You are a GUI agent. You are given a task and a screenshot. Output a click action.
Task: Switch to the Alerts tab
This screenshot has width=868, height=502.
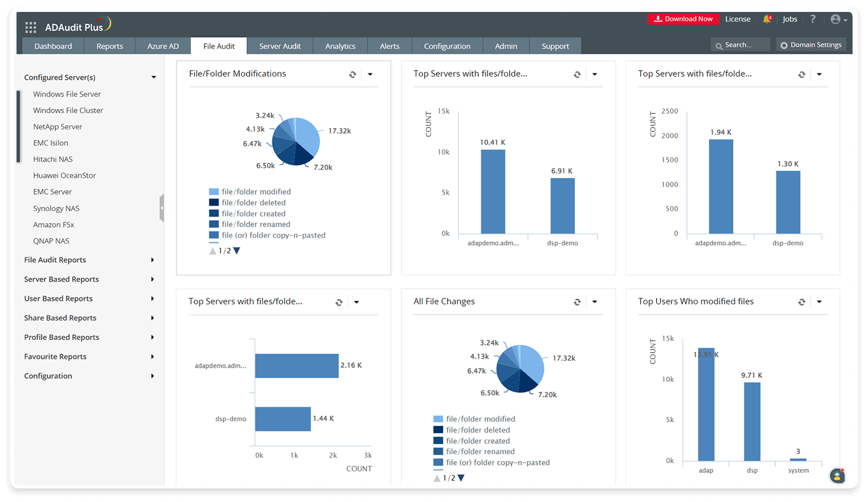tap(390, 46)
